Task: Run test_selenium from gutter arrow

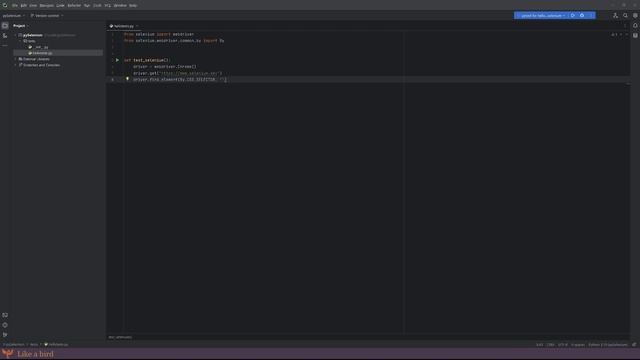Action: 117,60
